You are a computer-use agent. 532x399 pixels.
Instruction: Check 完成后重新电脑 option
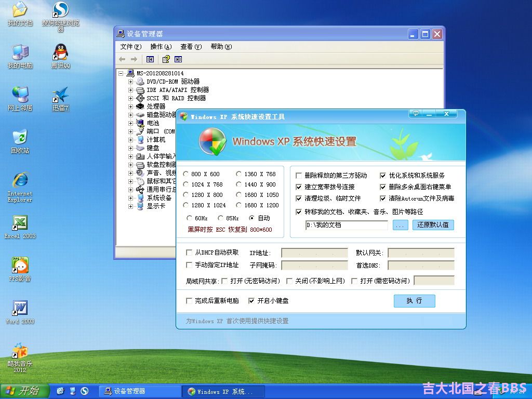tap(189, 301)
